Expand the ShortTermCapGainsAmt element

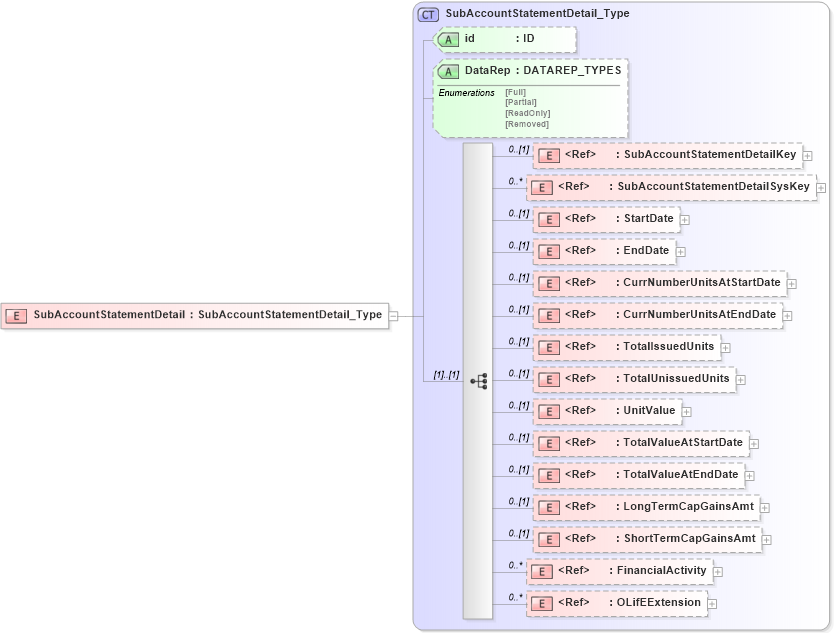[765, 539]
